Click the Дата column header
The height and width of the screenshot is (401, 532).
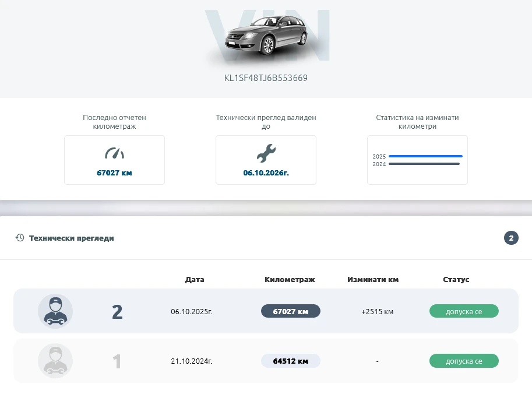(195, 279)
